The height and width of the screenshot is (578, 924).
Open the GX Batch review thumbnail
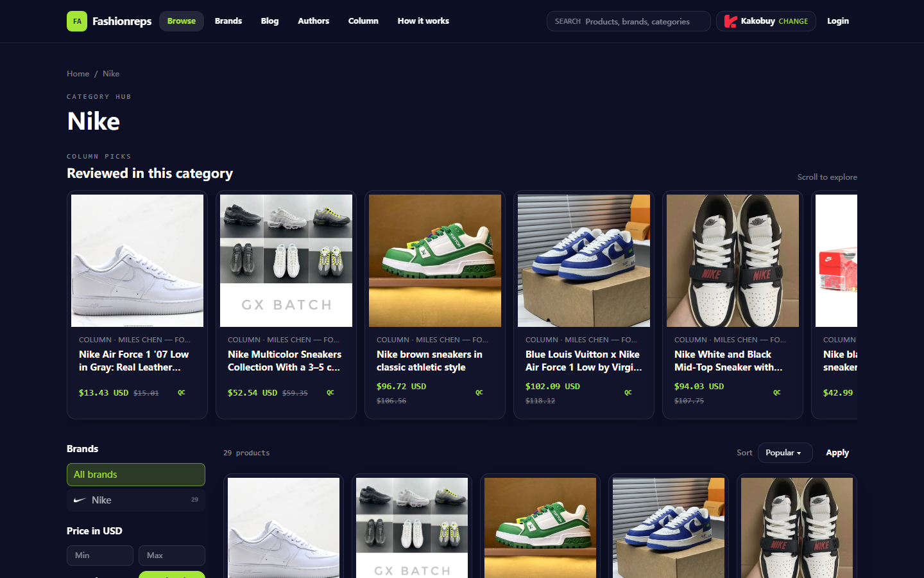[286, 261]
